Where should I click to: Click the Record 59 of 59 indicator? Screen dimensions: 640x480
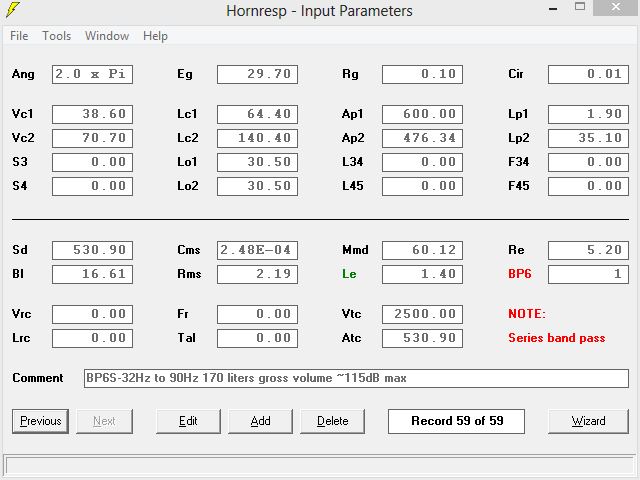point(456,421)
